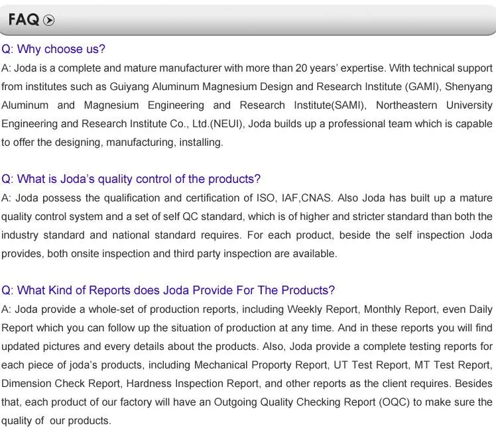Screen dimensions: 496x448
Task: Click the line mentioning 'Weekly Report, Monthly Report'
Action: [x=247, y=309]
